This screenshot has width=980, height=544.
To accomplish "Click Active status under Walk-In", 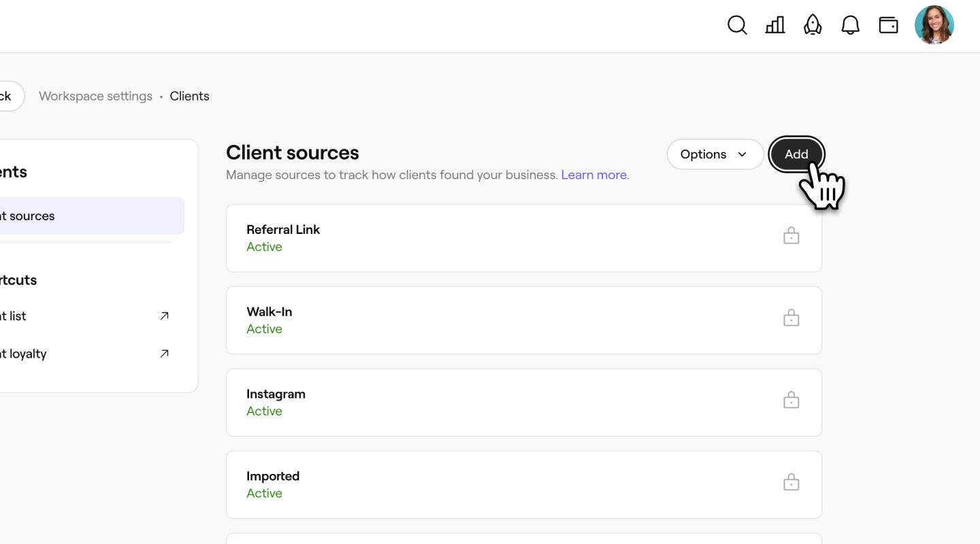I will (264, 329).
